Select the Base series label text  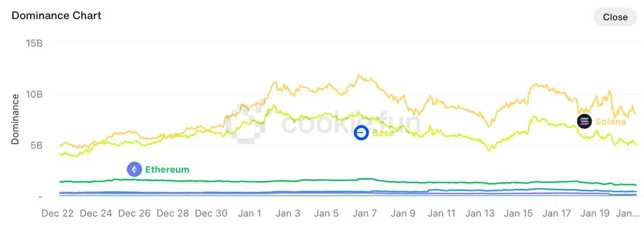383,133
